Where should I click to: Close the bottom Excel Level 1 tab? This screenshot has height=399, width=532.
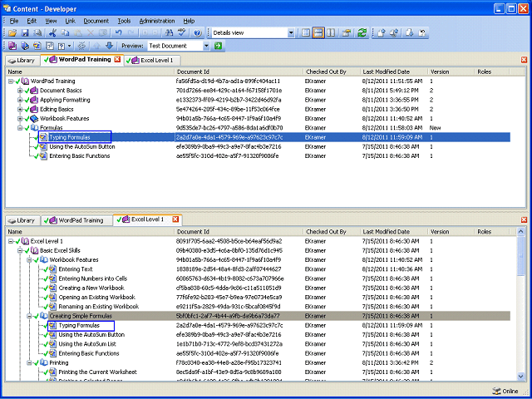coord(175,219)
